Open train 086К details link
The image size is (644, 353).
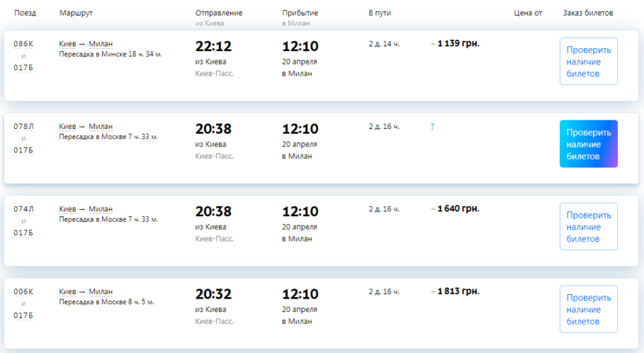24,44
